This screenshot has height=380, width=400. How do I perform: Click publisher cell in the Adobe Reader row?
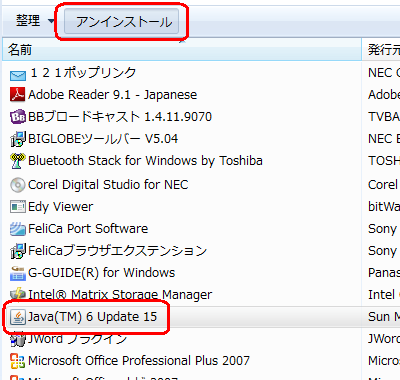(x=383, y=95)
